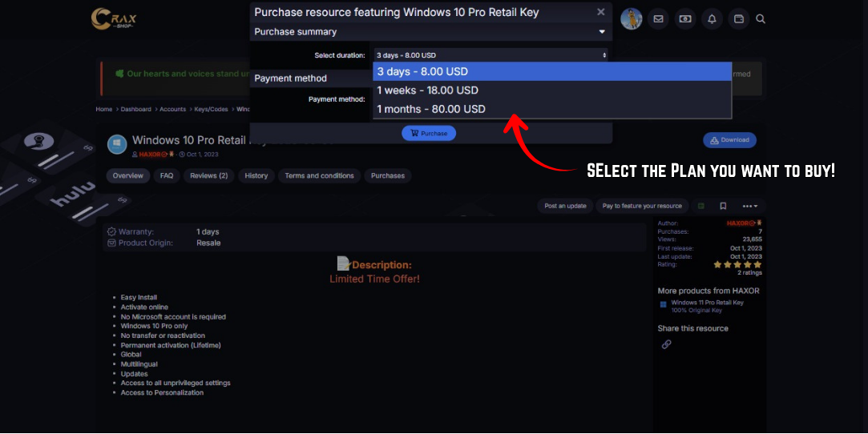Viewport: 868px width, 434px height.
Task: Click the cash/money icon in header
Action: tap(684, 18)
